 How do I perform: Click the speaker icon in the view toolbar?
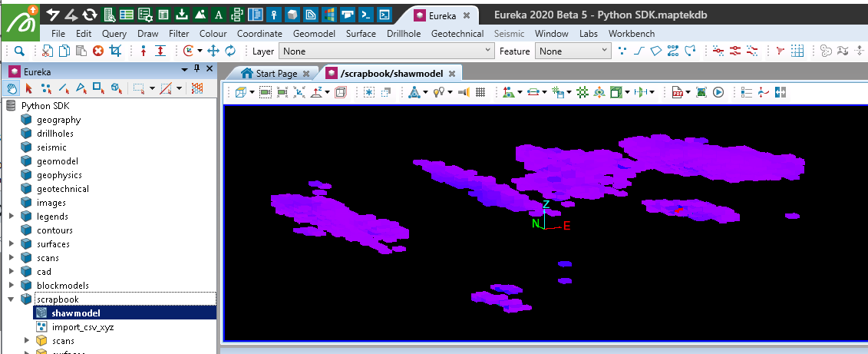464,92
